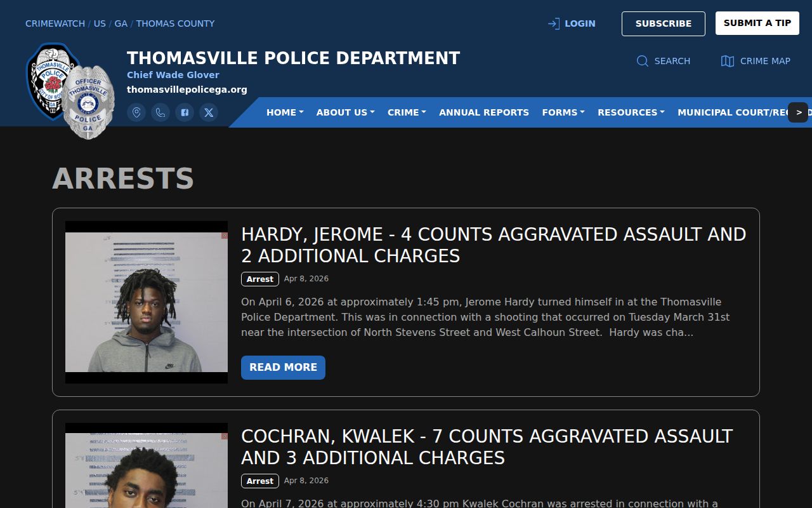Click the Hardy article summary text
Screen dimensions: 812x508
pyautogui.click(x=485, y=317)
